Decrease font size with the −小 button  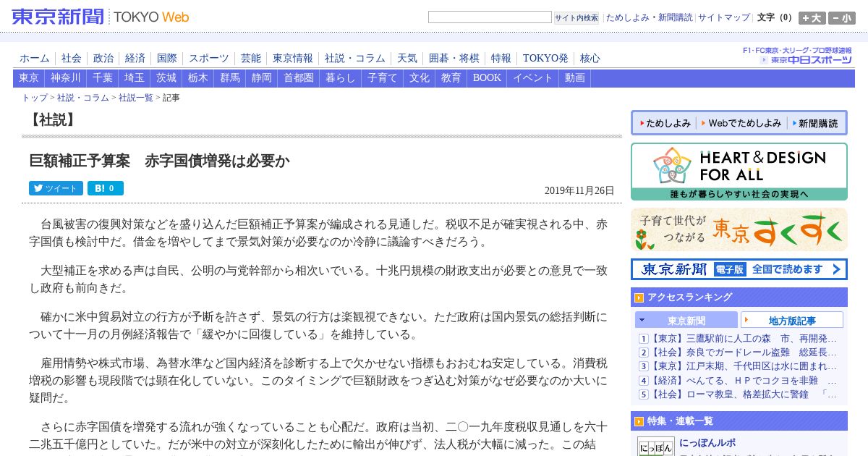842,18
